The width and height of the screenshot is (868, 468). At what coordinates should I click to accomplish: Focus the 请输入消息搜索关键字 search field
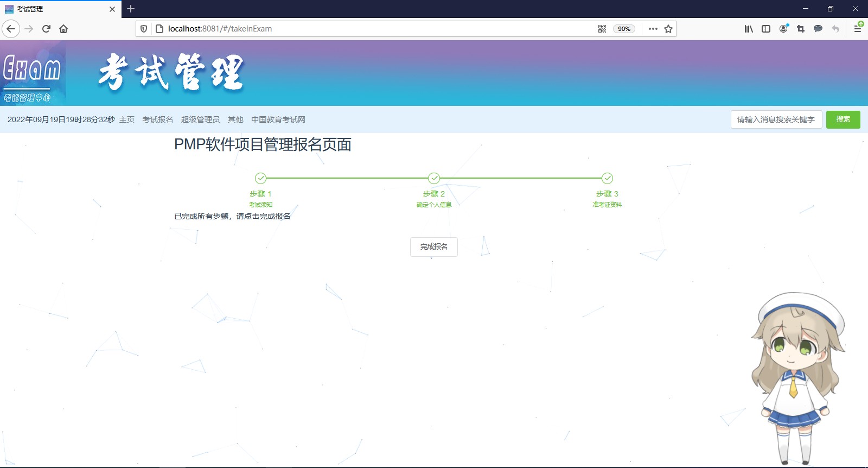point(776,119)
